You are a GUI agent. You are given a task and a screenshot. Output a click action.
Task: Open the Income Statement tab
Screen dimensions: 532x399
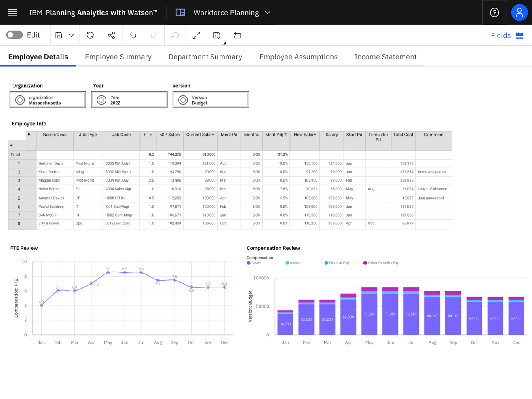click(385, 57)
